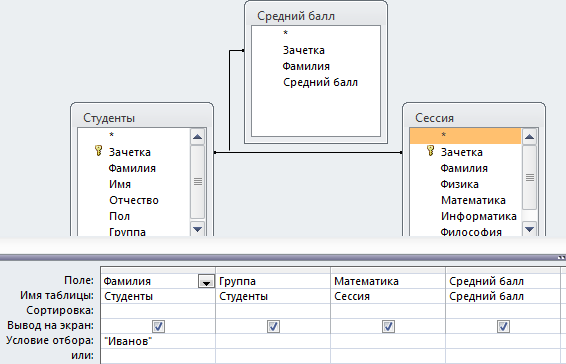Click criteria cell under Группа column
This screenshot has width=566, height=364.
click(x=273, y=341)
